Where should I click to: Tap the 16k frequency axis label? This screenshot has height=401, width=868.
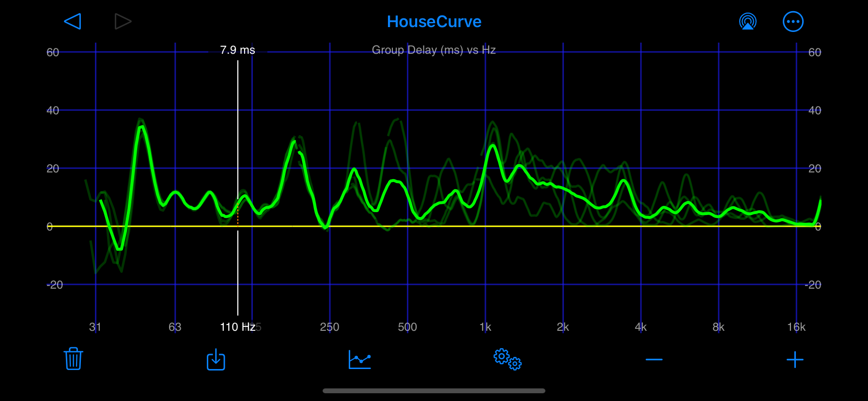[x=796, y=327]
